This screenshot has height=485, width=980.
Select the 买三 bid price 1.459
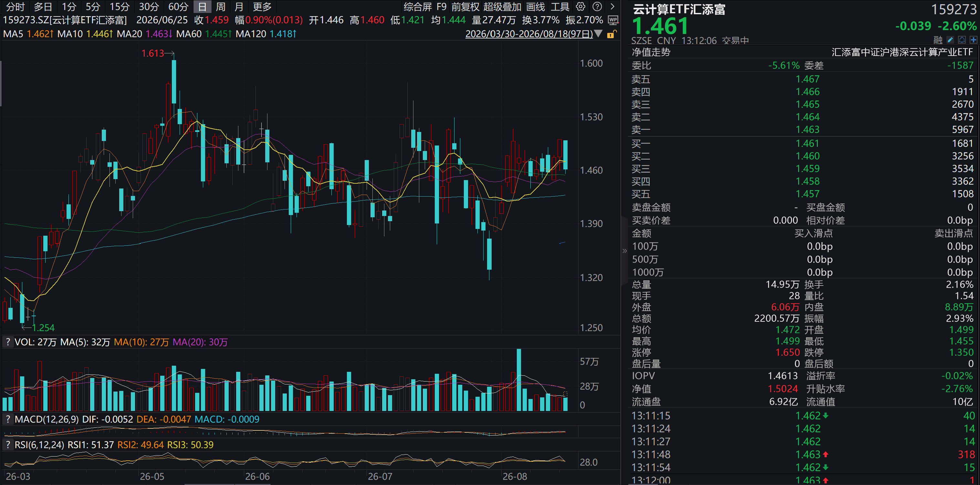pyautogui.click(x=807, y=168)
